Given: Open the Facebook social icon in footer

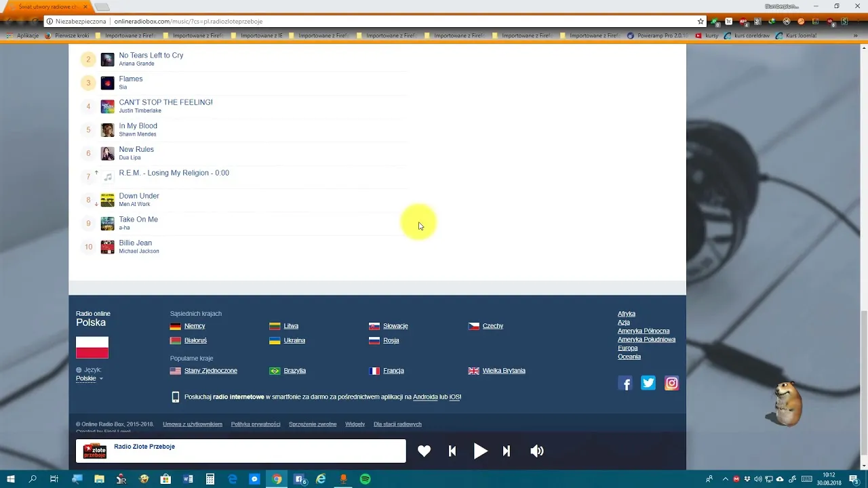Looking at the screenshot, I should [625, 384].
